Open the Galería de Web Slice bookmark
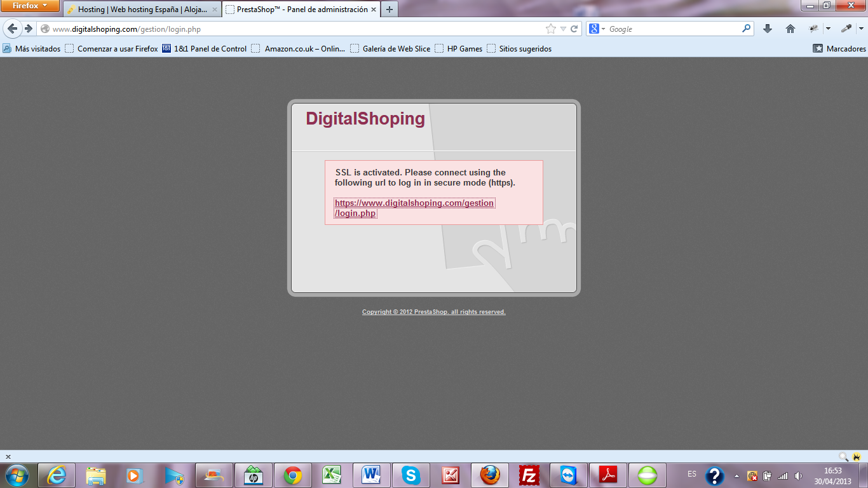 coord(390,49)
